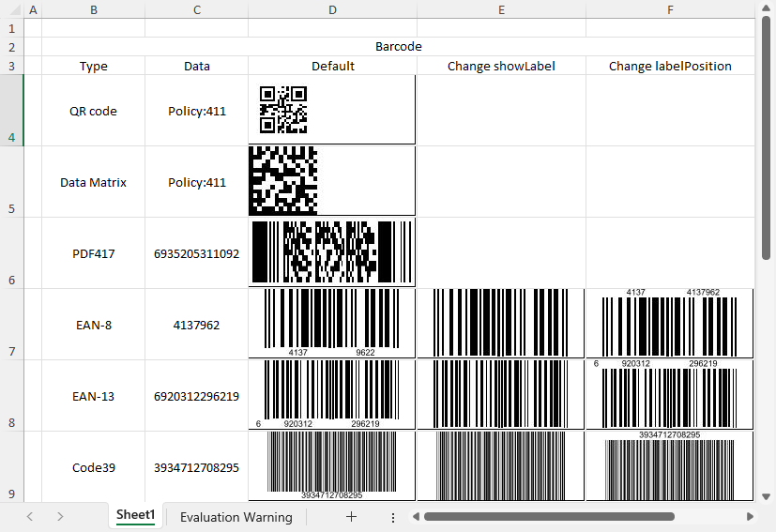Select EAN-8 barcode without label

pos(501,324)
